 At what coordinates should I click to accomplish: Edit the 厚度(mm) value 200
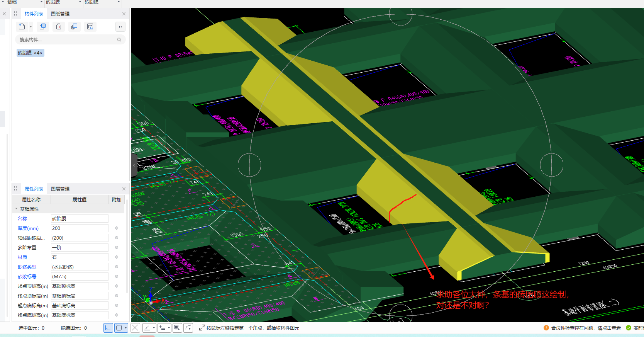tap(80, 228)
